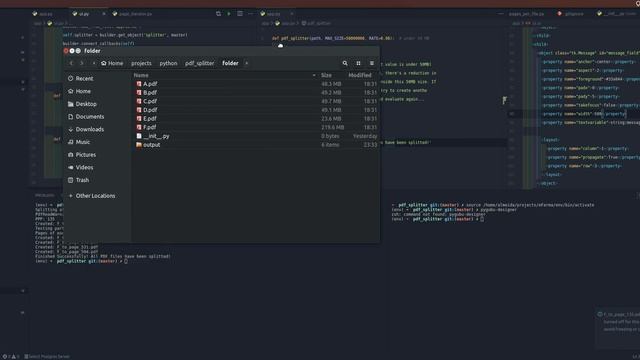
Task: Navigate to the pdf_splitter breadcrumb
Action: pyautogui.click(x=200, y=63)
